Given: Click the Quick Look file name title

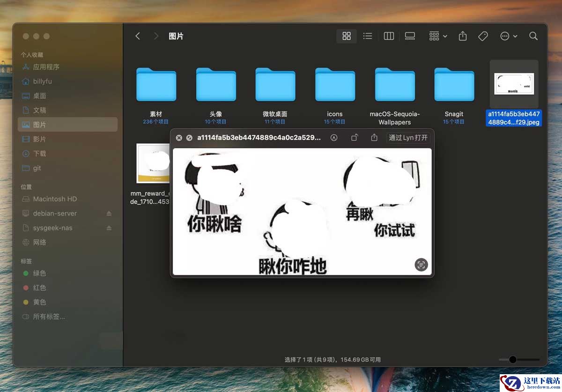Looking at the screenshot, I should click(x=259, y=138).
